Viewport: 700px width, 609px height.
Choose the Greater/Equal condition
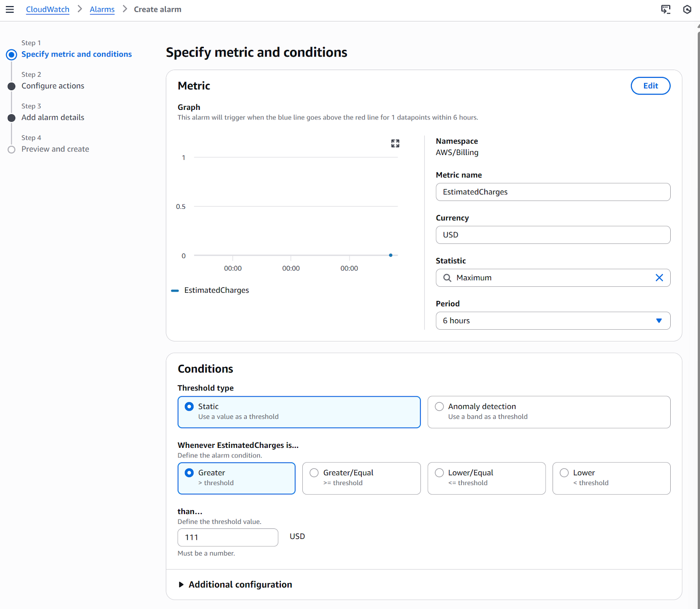pyautogui.click(x=314, y=473)
